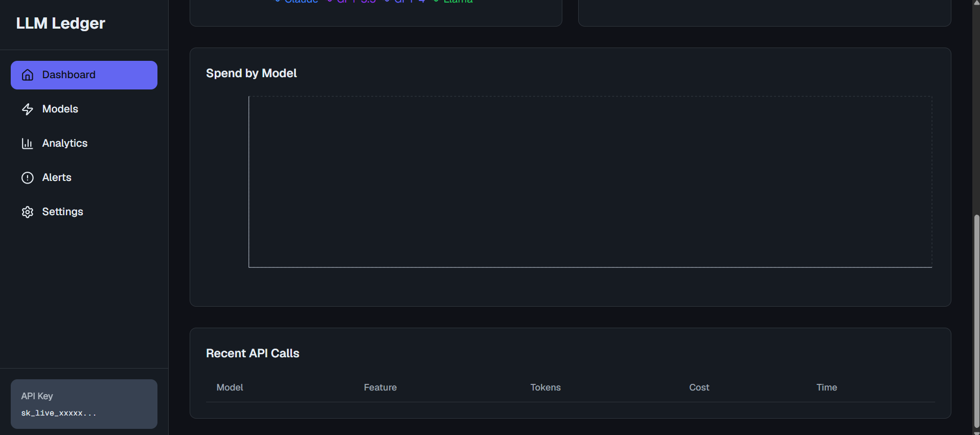
Task: Click the Analytics bar chart icon
Action: [28, 144]
